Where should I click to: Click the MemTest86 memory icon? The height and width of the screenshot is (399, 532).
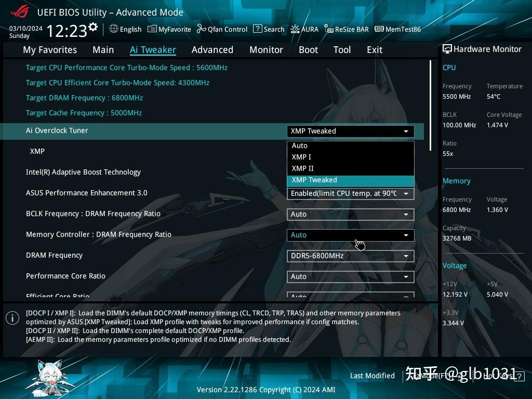[379, 29]
